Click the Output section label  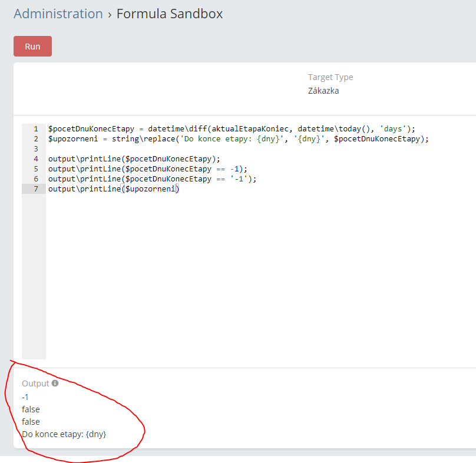(x=35, y=383)
